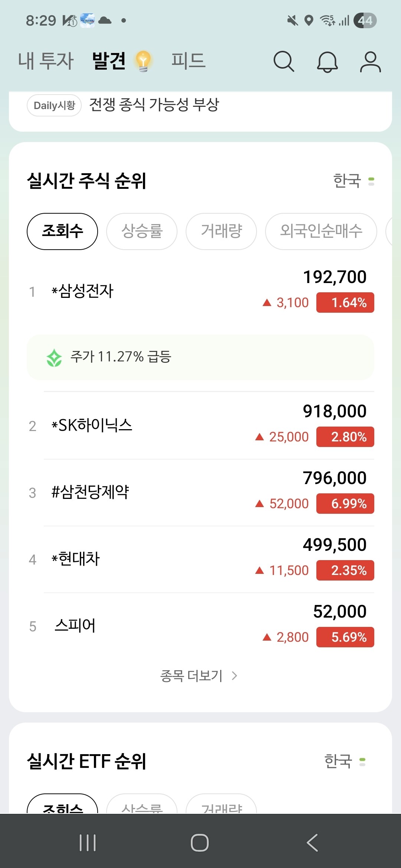Expand 종목 더보기 list
Screen dimensions: 401x868
(199, 676)
